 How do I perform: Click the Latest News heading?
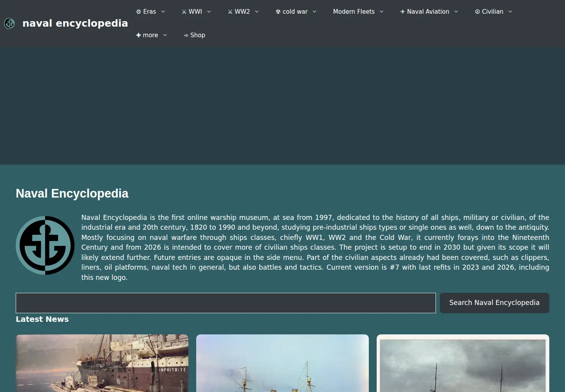tap(42, 319)
